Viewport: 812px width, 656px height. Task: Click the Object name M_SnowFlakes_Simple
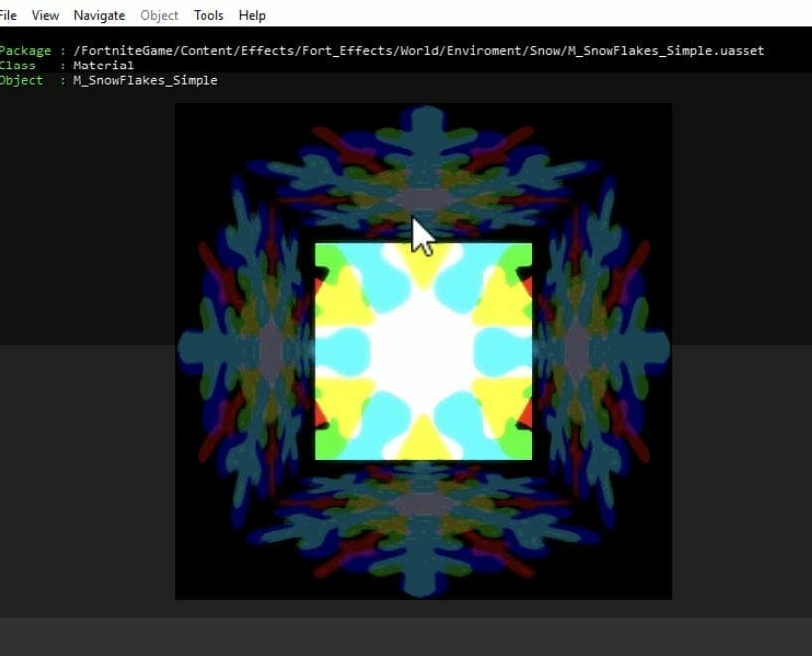pos(145,80)
